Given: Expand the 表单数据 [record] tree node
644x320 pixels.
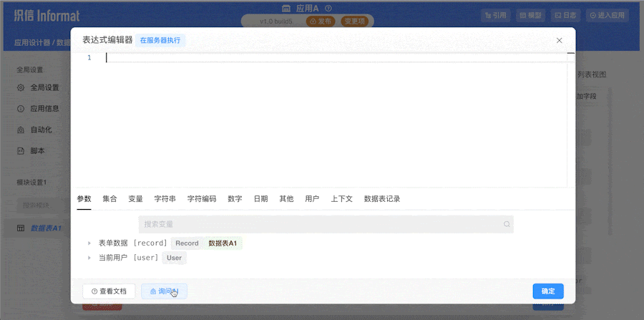Looking at the screenshot, I should coord(89,243).
